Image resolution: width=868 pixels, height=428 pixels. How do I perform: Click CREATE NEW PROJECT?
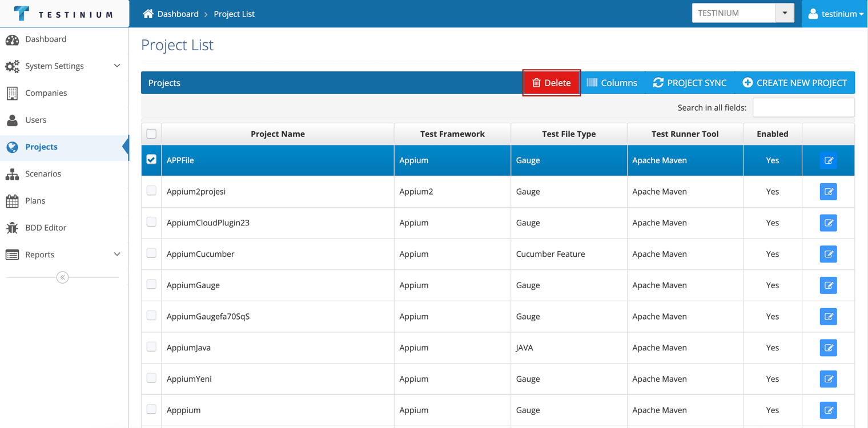pyautogui.click(x=795, y=83)
